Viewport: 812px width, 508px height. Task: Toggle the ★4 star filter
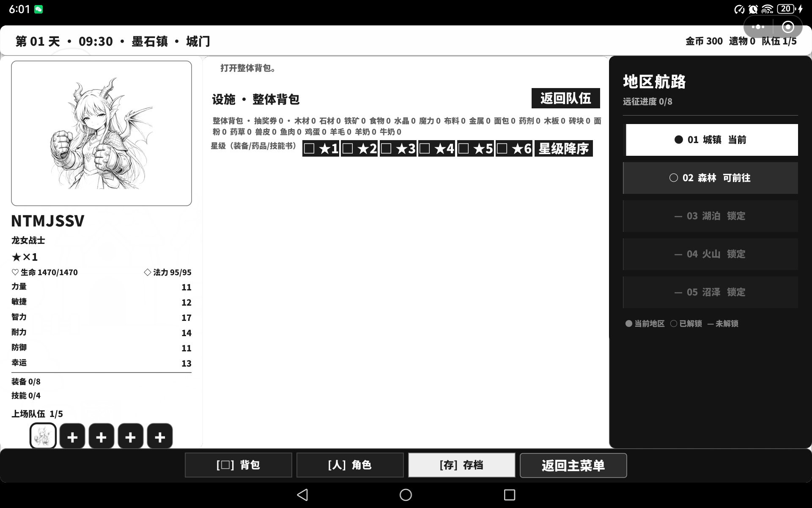tap(437, 149)
